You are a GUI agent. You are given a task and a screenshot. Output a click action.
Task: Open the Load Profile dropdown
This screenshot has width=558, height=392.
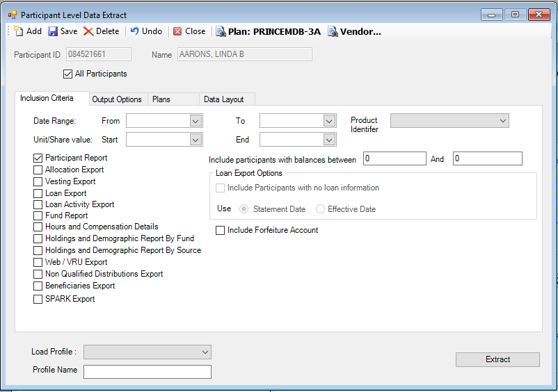pos(205,352)
